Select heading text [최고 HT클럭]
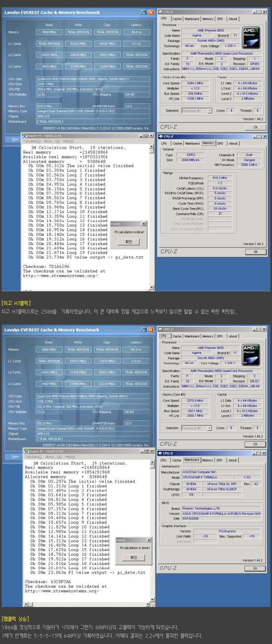 tap(16, 303)
